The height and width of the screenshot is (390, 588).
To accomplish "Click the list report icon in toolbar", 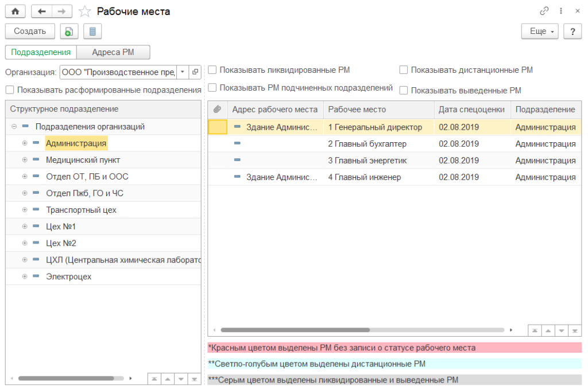I will click(92, 32).
